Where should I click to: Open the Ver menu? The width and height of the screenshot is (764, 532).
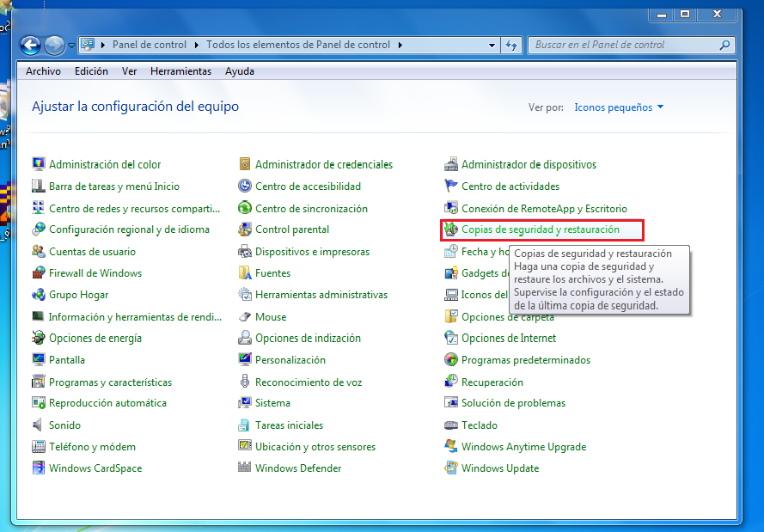(x=129, y=71)
